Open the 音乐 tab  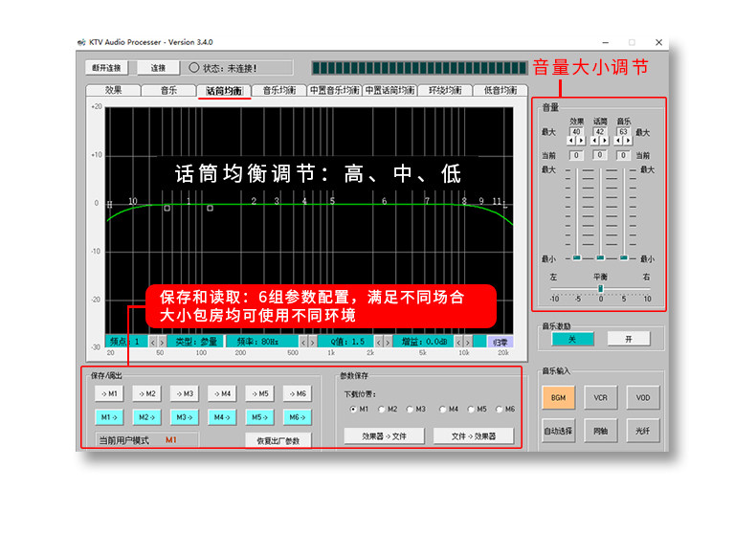168,90
